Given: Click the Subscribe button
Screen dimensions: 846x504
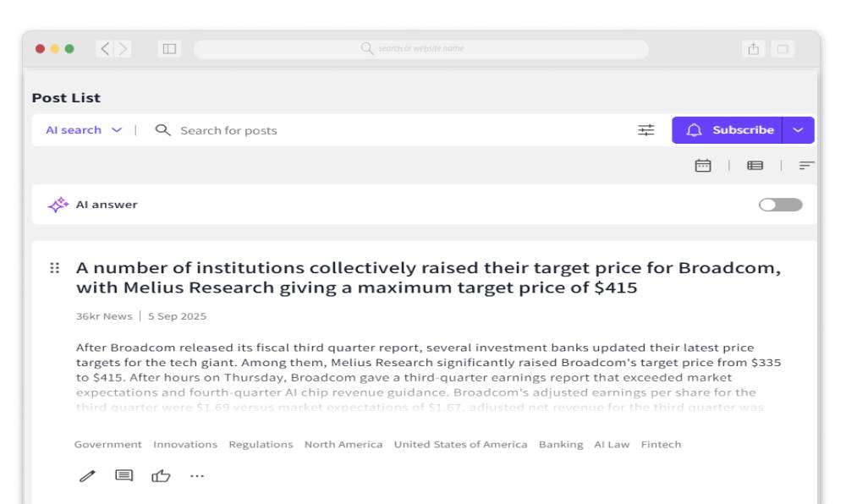Looking at the screenshot, I should (728, 130).
